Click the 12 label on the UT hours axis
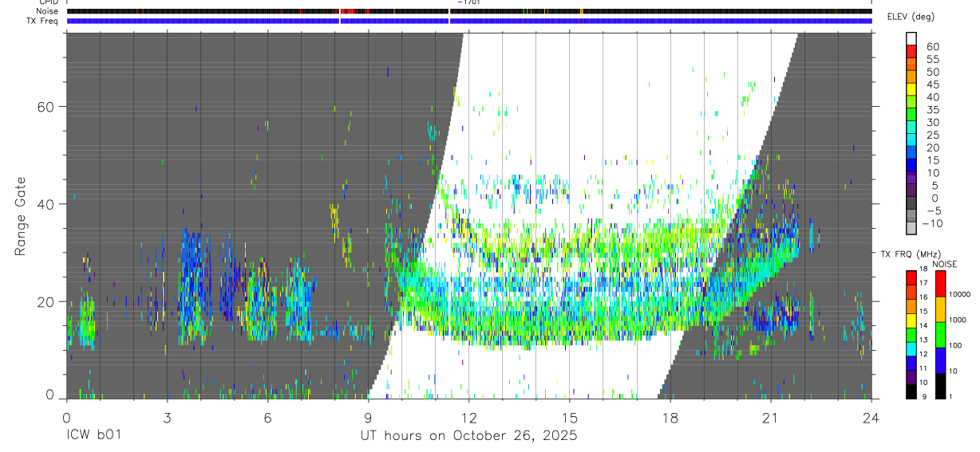Image resolution: width=980 pixels, height=452 pixels. (x=469, y=418)
